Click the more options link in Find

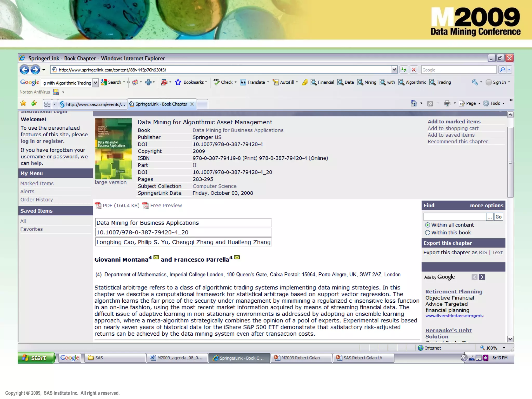tap(487, 205)
